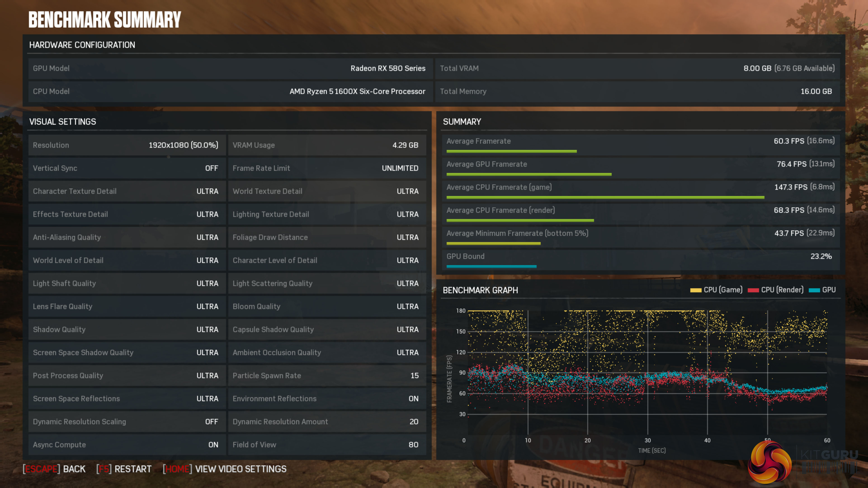868x488 pixels.
Task: Click the Field of View 80 value
Action: click(x=413, y=445)
